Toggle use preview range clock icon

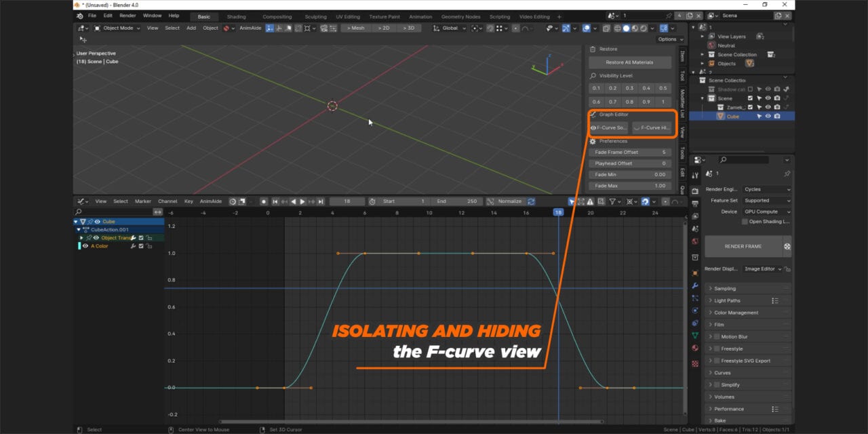372,201
